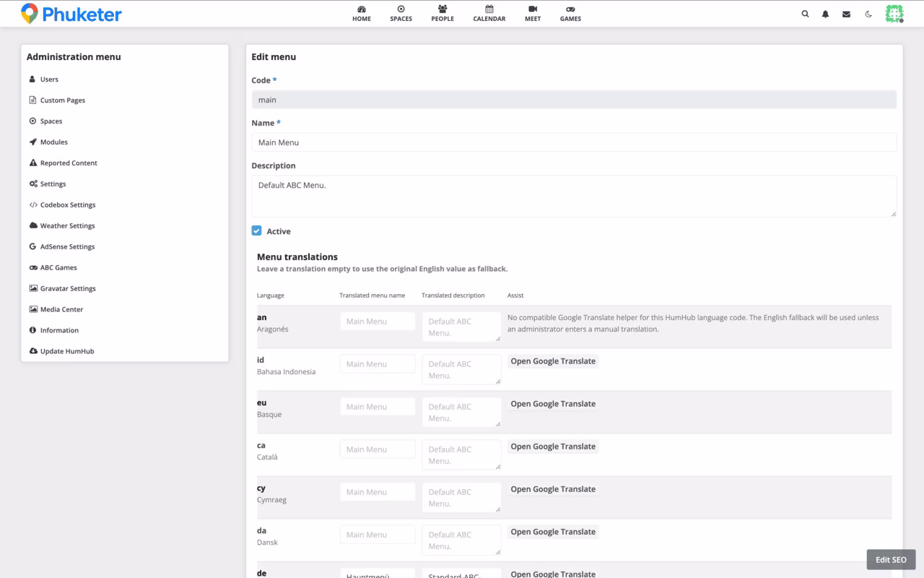The height and width of the screenshot is (578, 924).
Task: Click the Information circle icon
Action: click(32, 331)
